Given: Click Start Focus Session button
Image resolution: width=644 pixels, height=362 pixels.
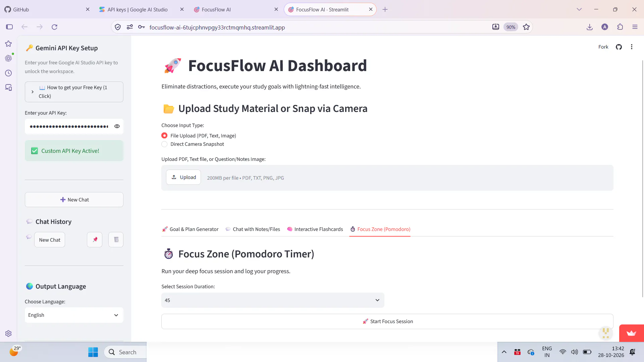Looking at the screenshot, I should [387, 321].
